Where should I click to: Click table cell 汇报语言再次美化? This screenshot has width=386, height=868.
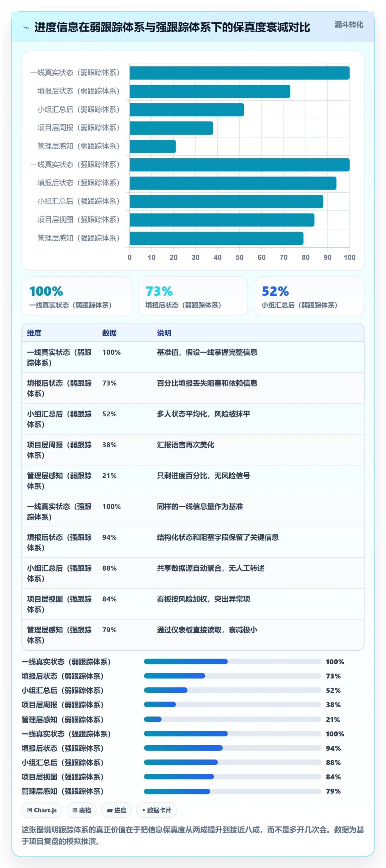[185, 445]
